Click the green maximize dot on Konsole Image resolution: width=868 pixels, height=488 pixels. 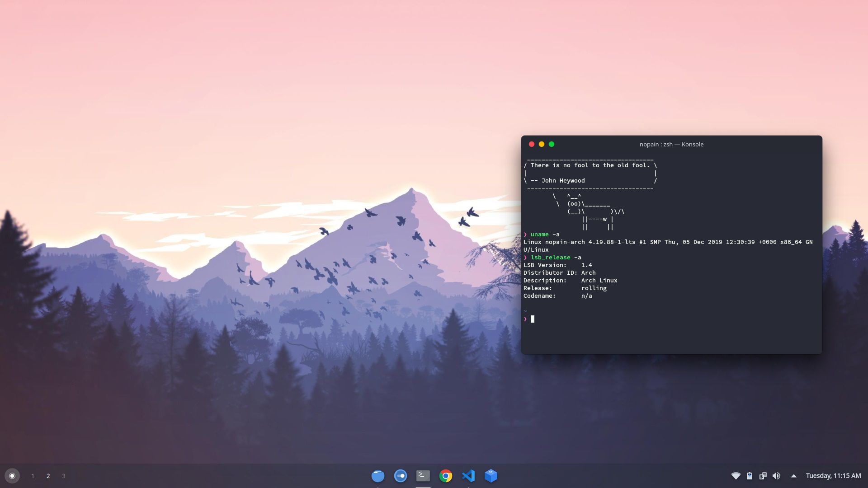point(552,145)
